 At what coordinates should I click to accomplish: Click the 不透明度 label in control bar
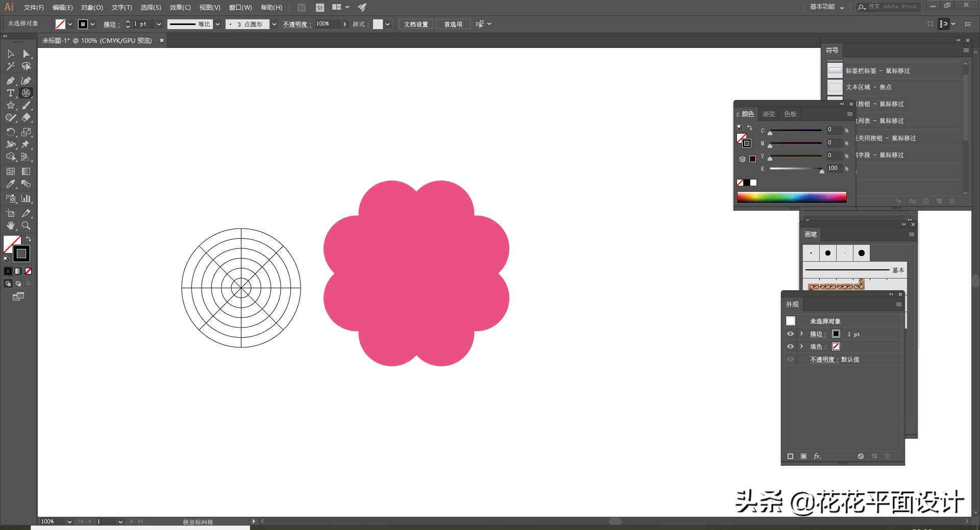[x=297, y=24]
